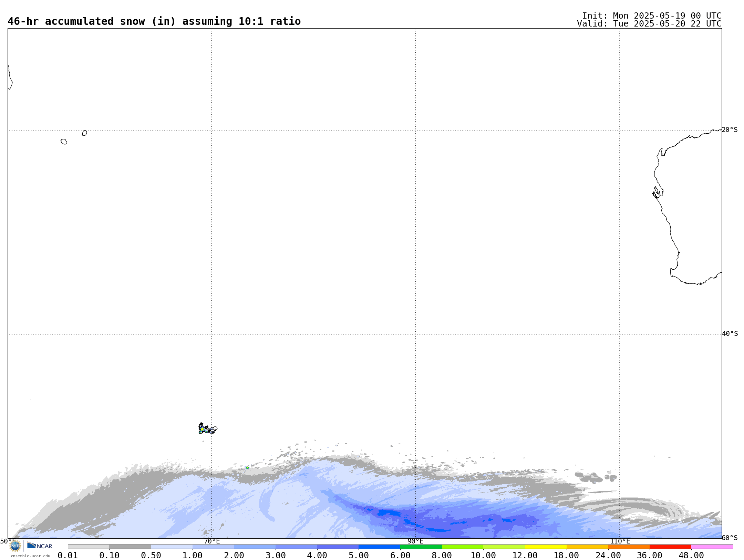Click the 0.01 colorbar value label
This screenshot has height=560, width=744.
tap(68, 556)
